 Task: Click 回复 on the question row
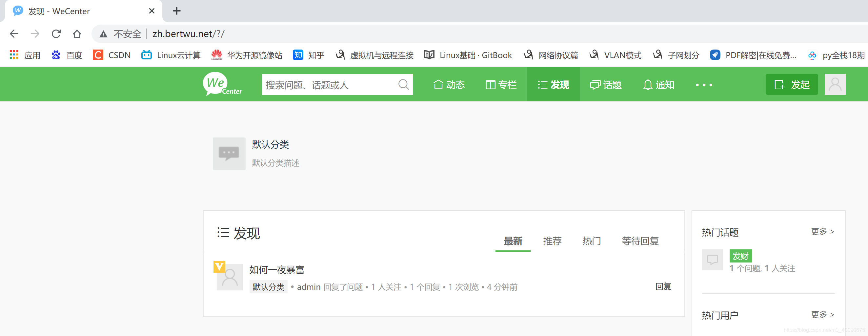(x=663, y=286)
